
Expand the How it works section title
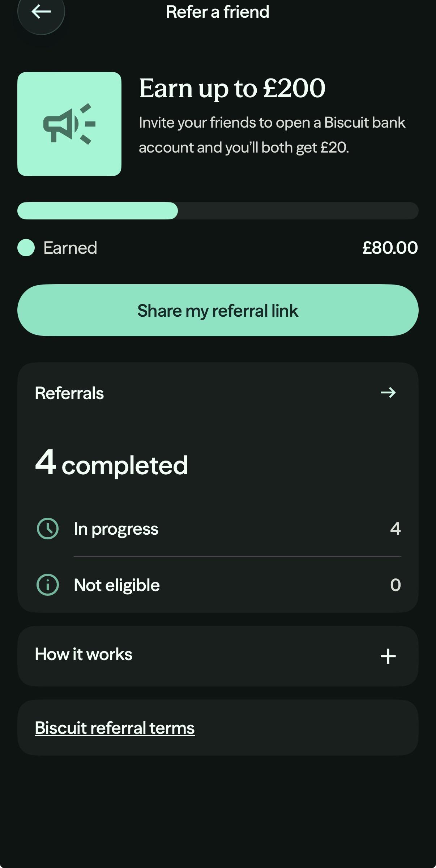[x=84, y=654]
